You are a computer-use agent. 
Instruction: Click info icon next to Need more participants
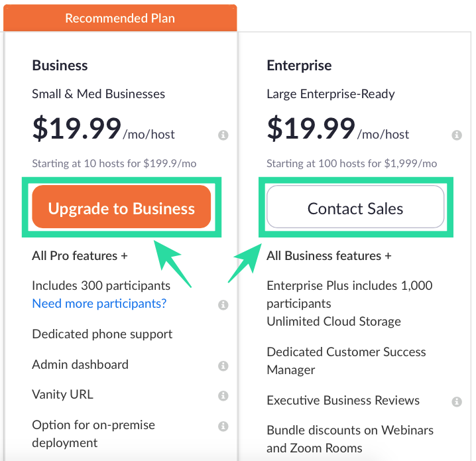tap(223, 305)
